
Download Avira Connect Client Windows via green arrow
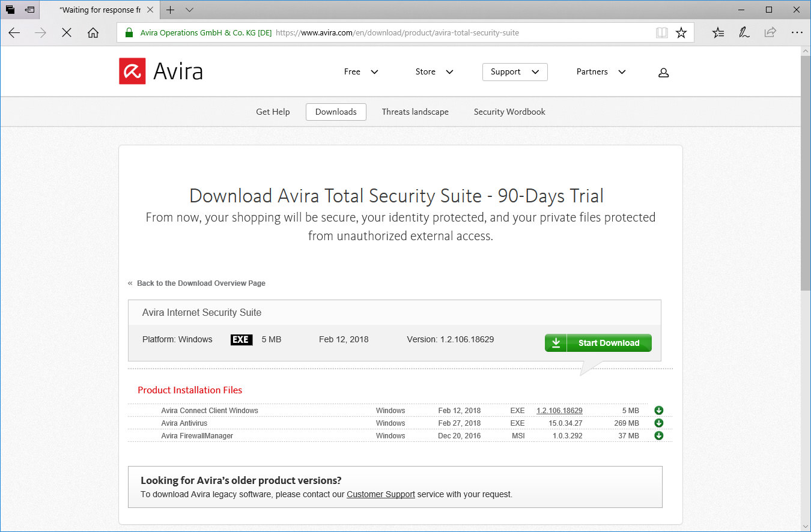click(x=658, y=411)
